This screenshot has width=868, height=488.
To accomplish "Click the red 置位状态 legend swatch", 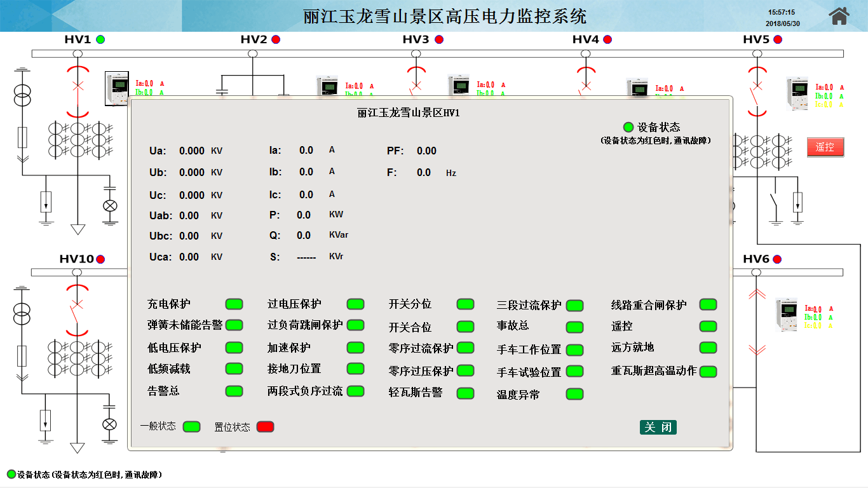I will [x=265, y=426].
